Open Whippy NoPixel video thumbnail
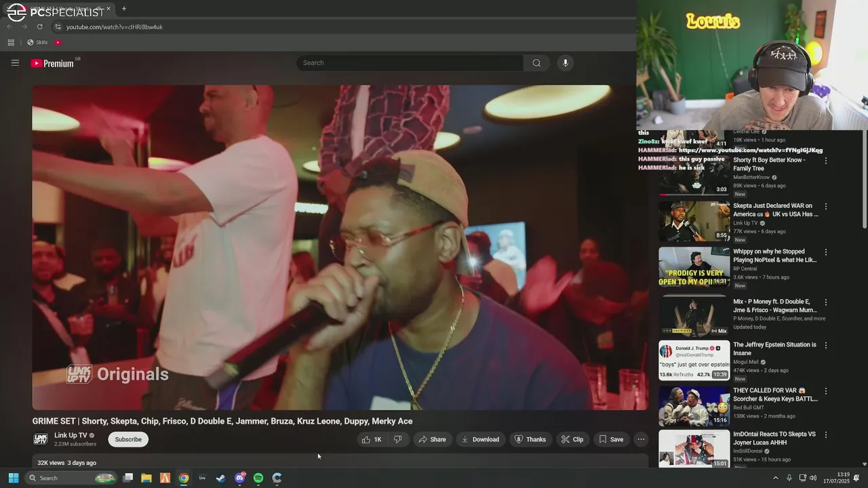The width and height of the screenshot is (868, 488). (x=694, y=266)
